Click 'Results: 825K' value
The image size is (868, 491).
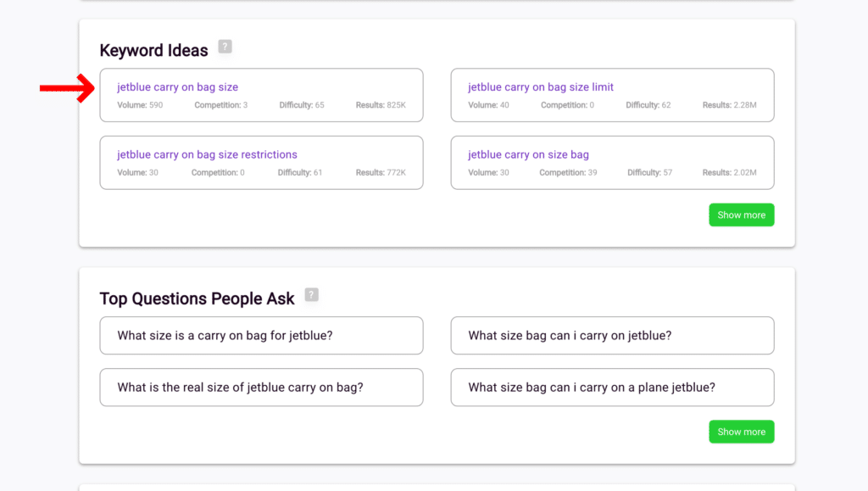point(381,105)
